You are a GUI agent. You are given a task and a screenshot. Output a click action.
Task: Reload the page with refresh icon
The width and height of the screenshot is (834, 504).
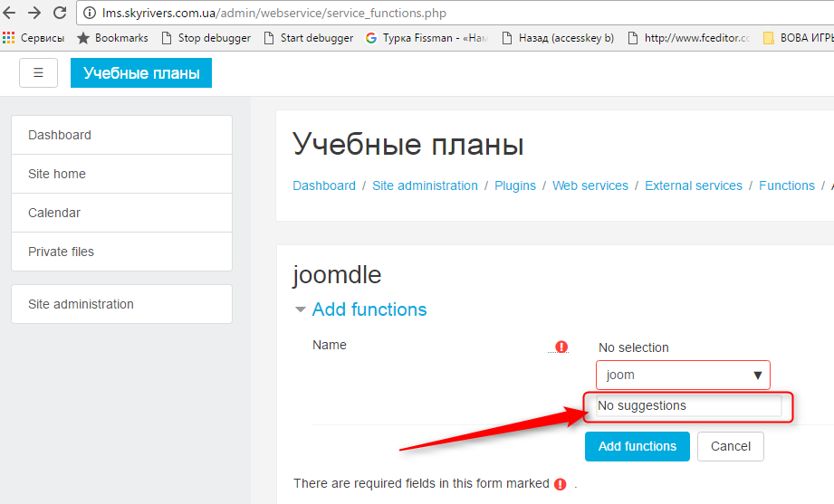(x=60, y=14)
